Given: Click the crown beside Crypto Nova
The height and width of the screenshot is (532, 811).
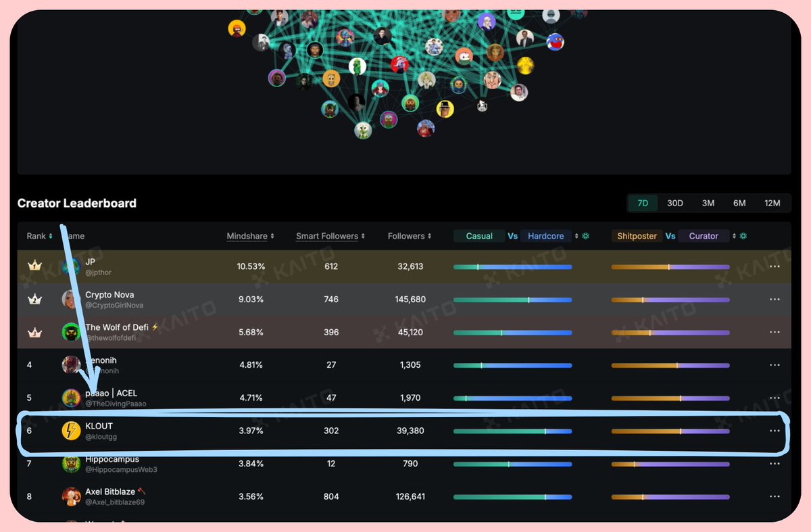Looking at the screenshot, I should tap(34, 299).
